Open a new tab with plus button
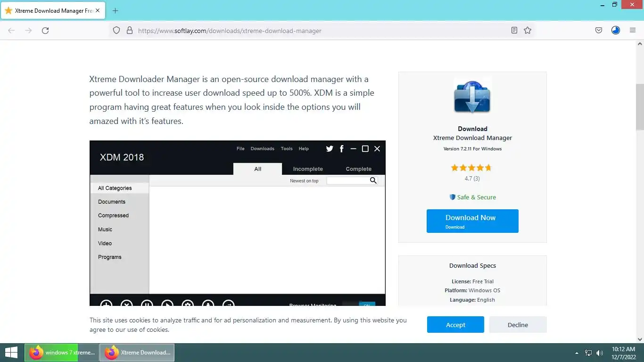The width and height of the screenshot is (644, 362). pyautogui.click(x=116, y=10)
